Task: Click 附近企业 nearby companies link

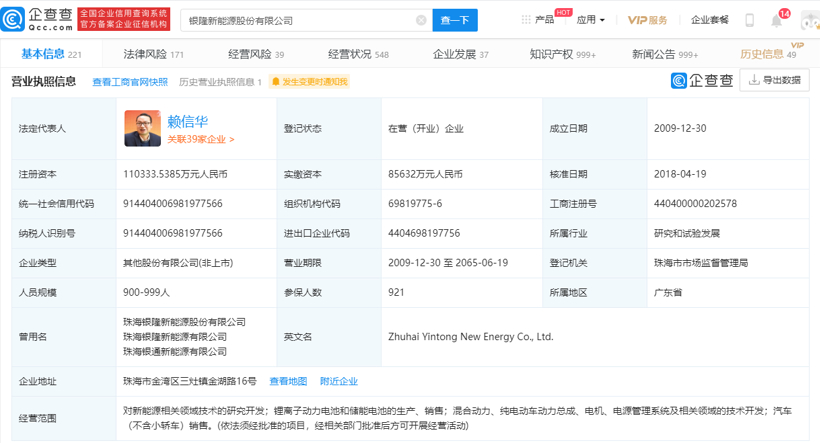Action: 339,381
